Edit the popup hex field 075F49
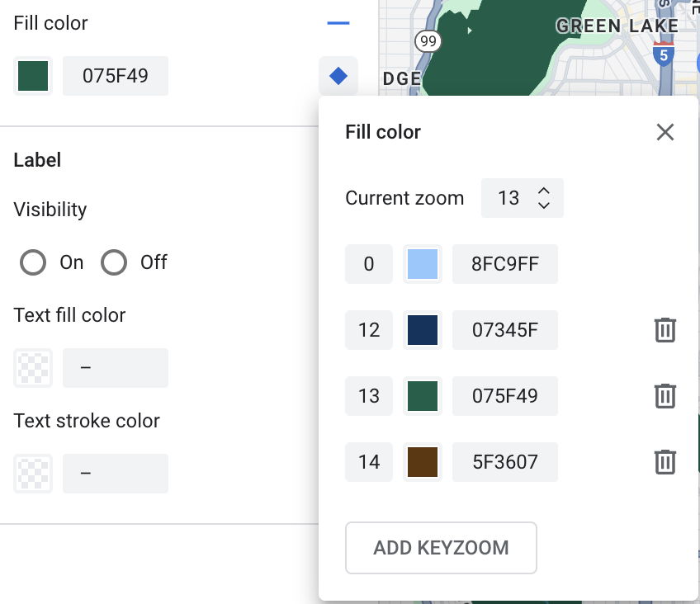This screenshot has width=700, height=604. point(505,396)
